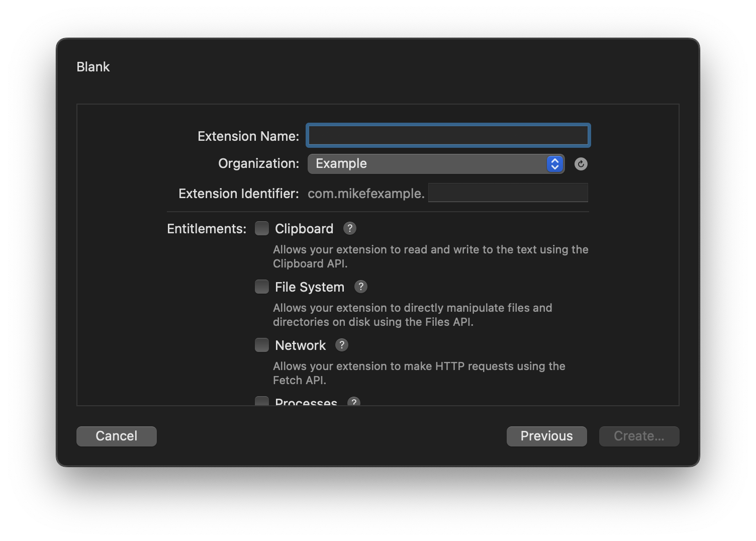Go back with the Previous button
Viewport: 756px width, 541px height.
(x=546, y=436)
